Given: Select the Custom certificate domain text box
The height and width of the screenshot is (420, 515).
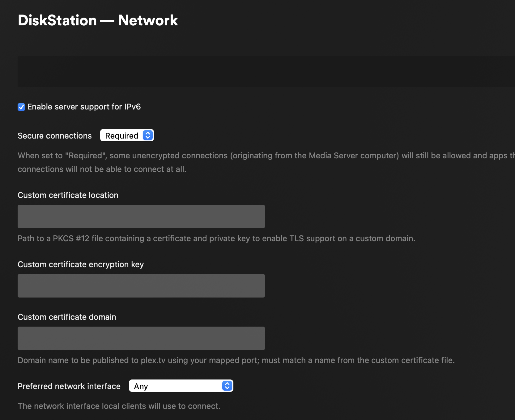Looking at the screenshot, I should click(x=141, y=338).
